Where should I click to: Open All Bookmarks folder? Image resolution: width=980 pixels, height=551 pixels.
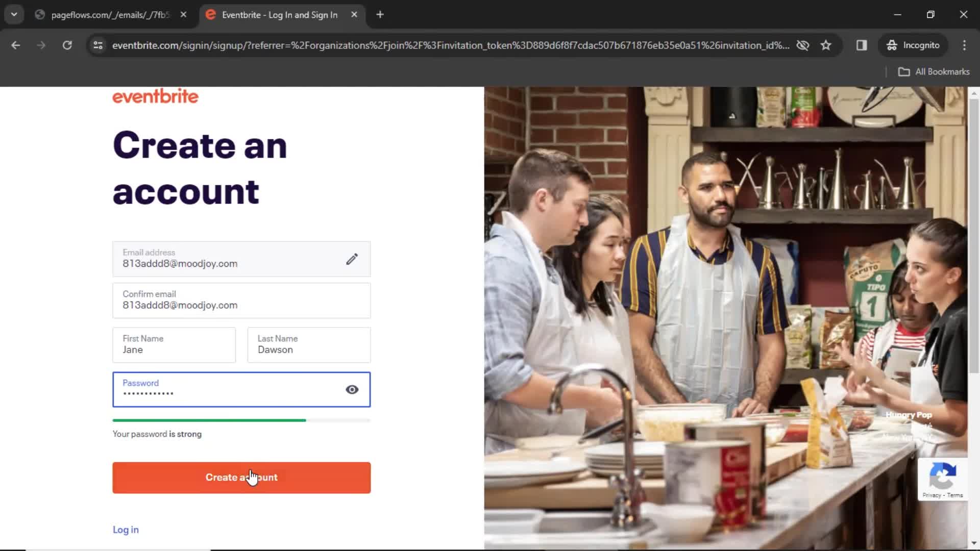tap(934, 72)
